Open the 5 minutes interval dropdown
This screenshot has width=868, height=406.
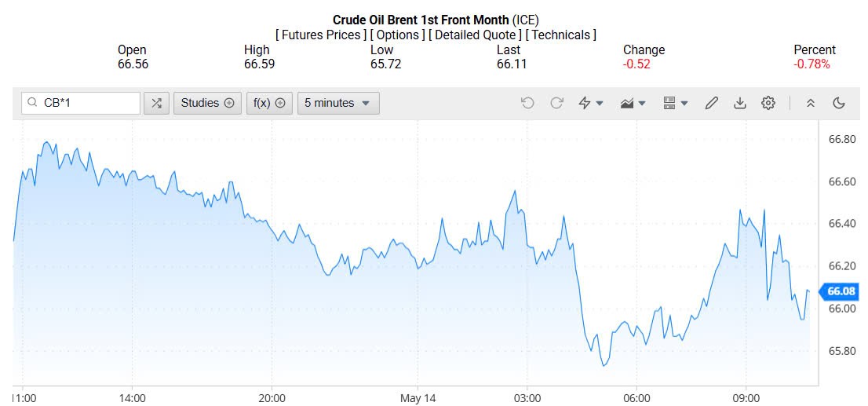pyautogui.click(x=337, y=103)
